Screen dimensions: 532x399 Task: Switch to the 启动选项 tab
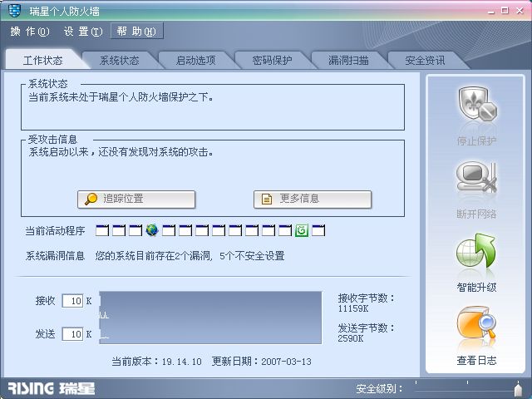(x=196, y=61)
